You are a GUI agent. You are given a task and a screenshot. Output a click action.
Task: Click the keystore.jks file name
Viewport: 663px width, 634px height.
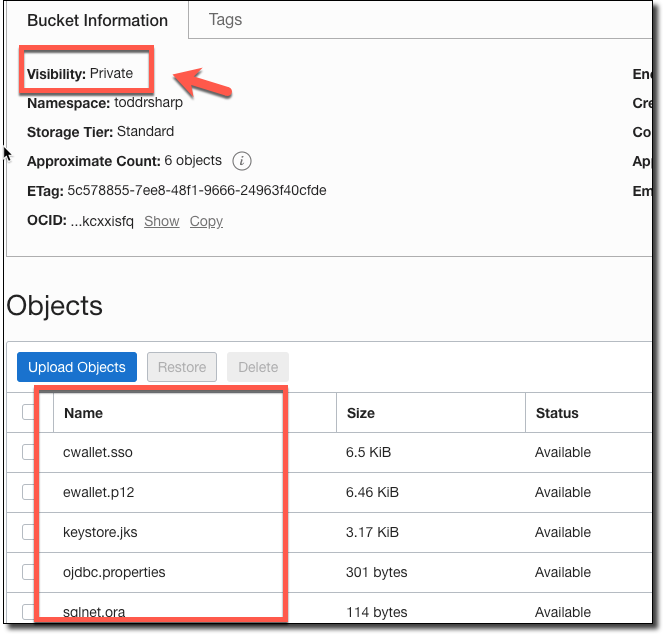(x=100, y=532)
